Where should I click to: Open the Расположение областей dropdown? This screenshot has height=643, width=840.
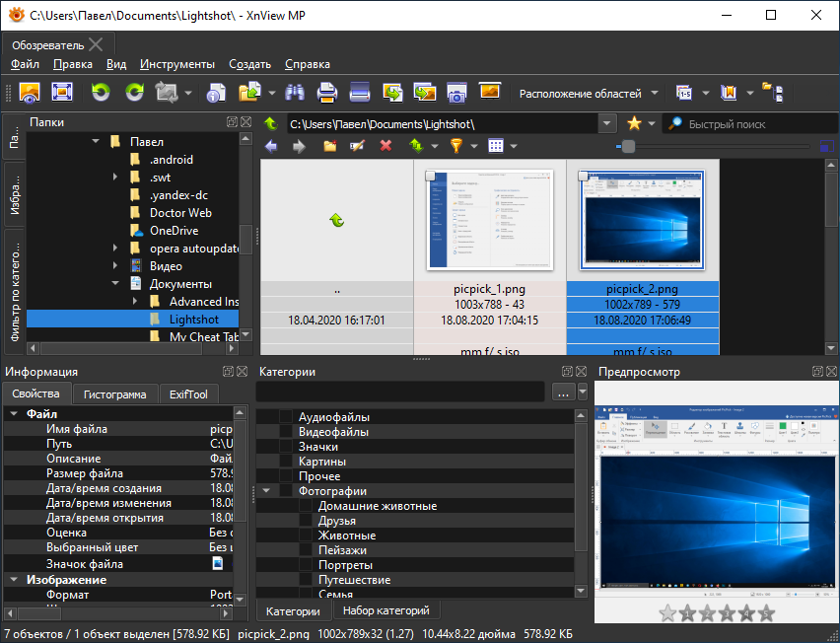pos(589,94)
